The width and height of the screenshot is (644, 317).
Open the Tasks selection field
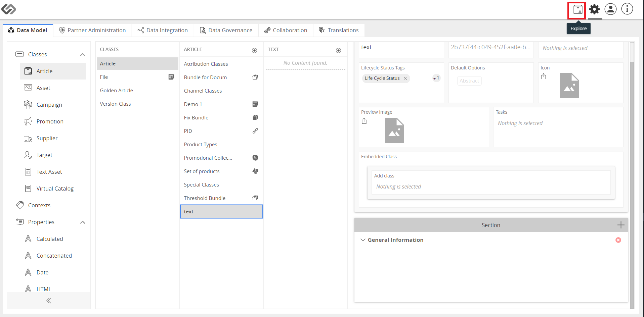click(558, 123)
